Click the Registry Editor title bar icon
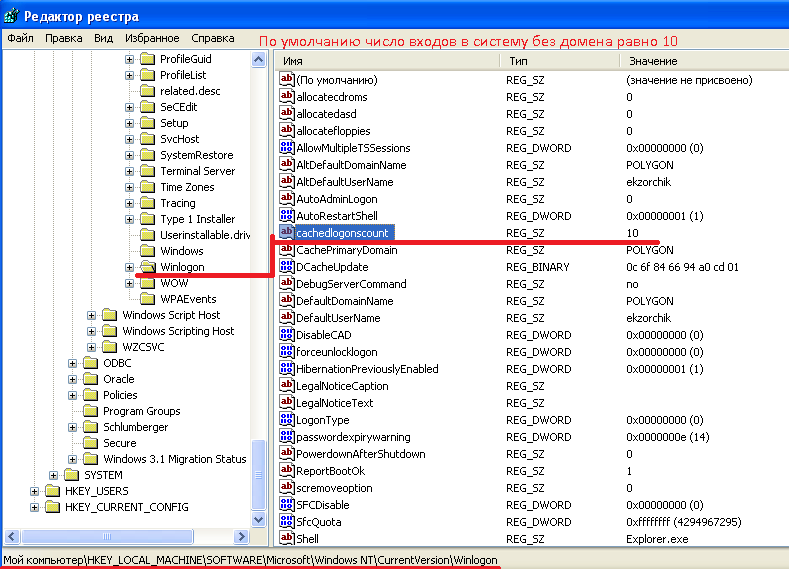Image resolution: width=790 pixels, height=569 pixels. (x=11, y=16)
